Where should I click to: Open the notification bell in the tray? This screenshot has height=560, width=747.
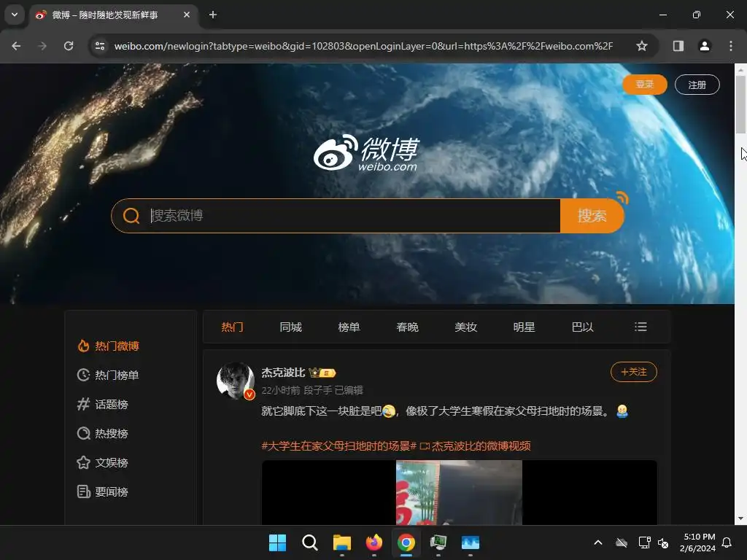(x=727, y=542)
